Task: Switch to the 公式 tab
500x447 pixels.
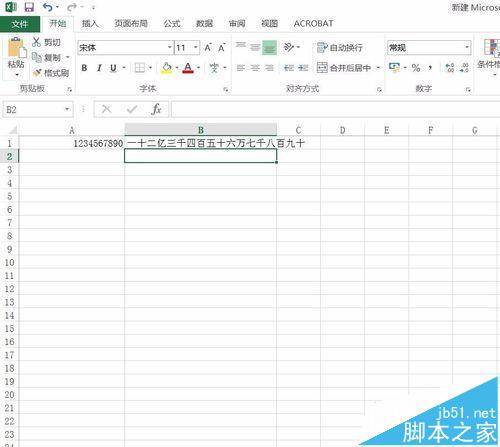Action: tap(172, 23)
